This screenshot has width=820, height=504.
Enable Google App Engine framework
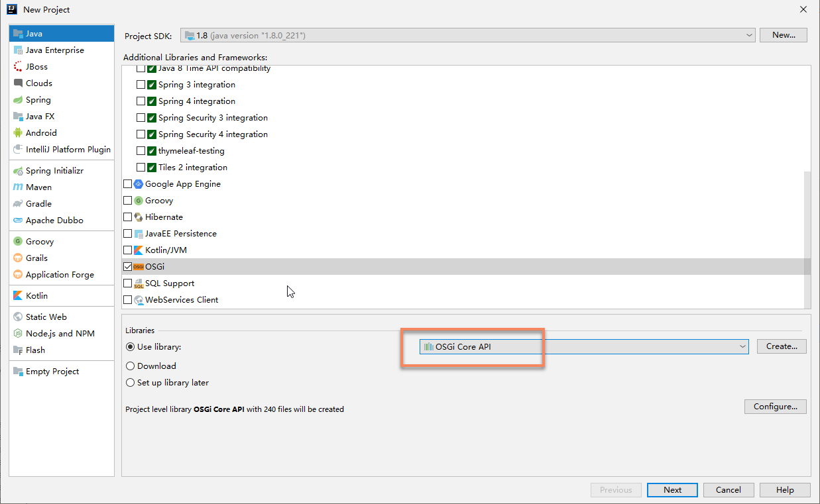coord(127,184)
